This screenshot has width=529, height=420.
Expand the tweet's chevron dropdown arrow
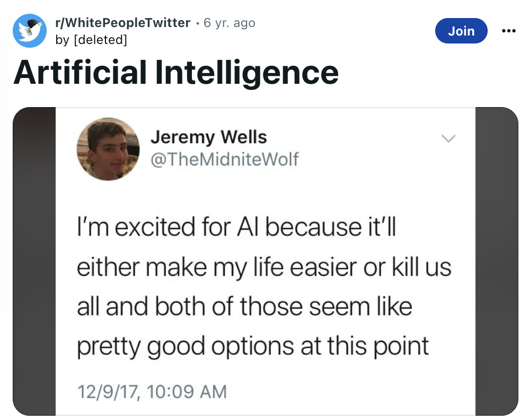(448, 138)
